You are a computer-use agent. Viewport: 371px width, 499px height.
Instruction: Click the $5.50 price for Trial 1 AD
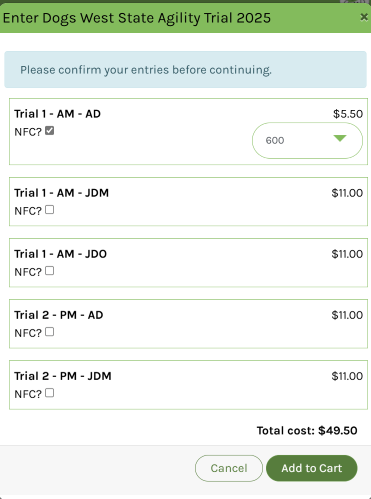pyautogui.click(x=348, y=114)
